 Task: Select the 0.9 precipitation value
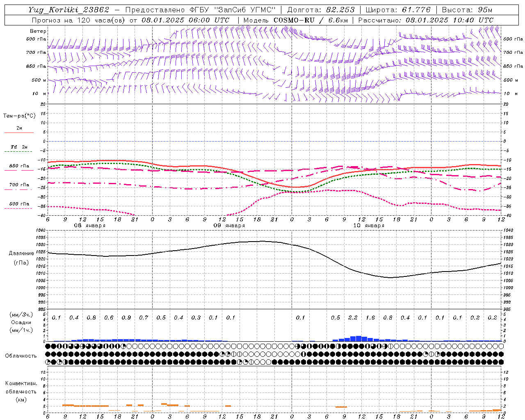126,318
